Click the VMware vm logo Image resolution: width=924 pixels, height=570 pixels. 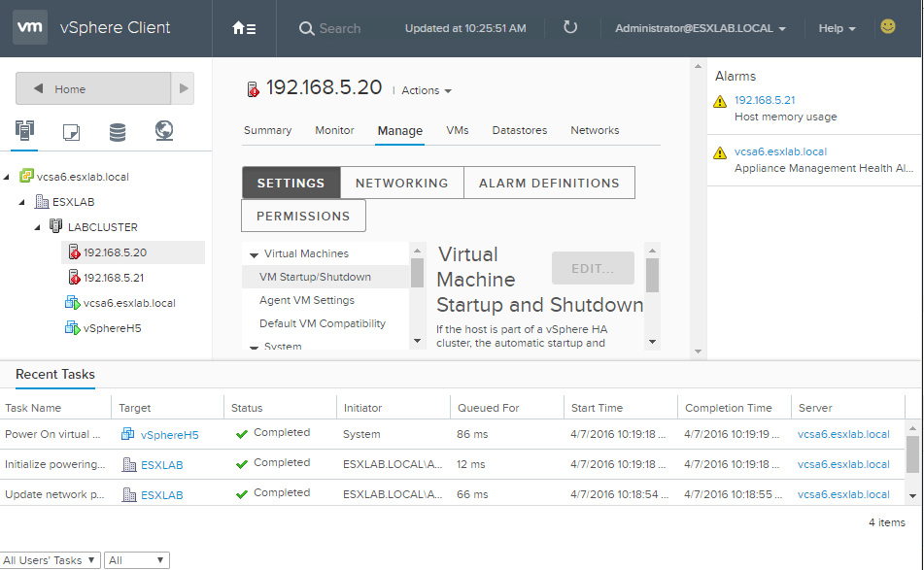tap(30, 28)
